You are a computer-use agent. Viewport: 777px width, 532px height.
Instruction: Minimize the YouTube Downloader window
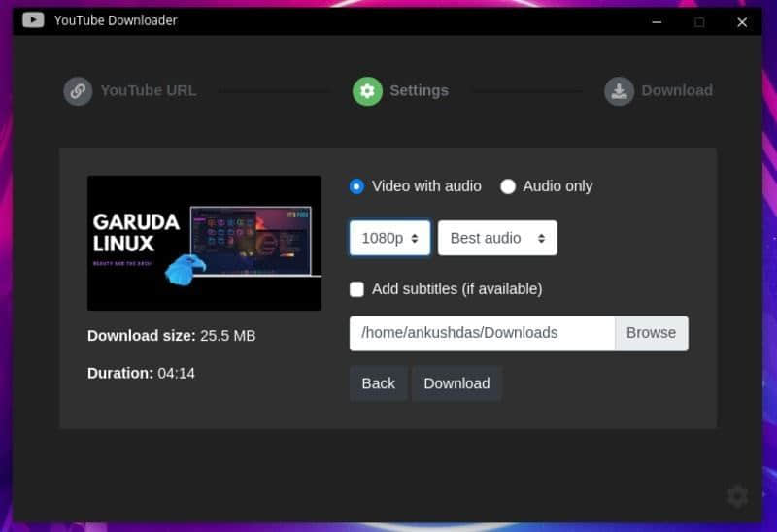[x=657, y=21]
